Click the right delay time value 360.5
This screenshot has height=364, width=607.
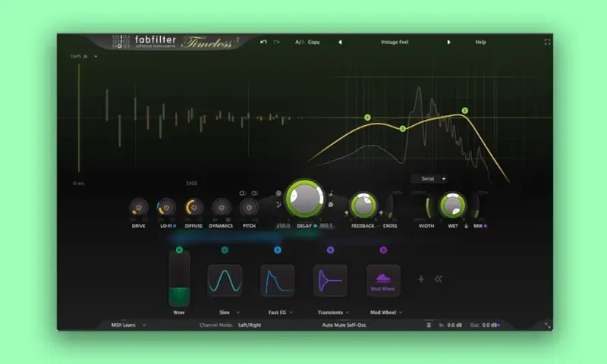click(x=326, y=225)
